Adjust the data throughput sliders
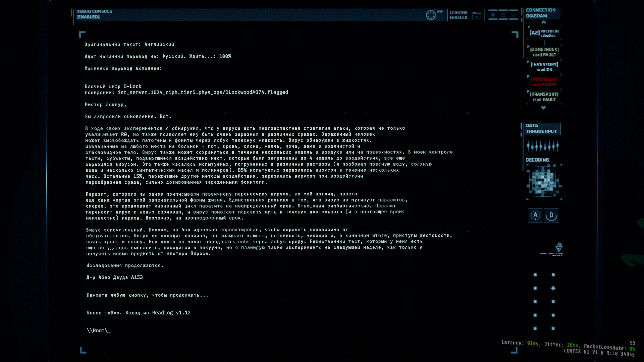The width and height of the screenshot is (644, 362). coord(543,146)
